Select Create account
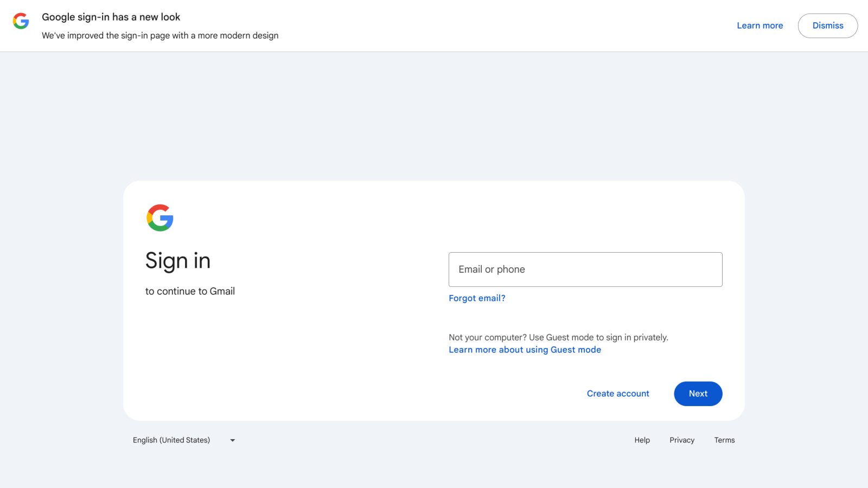 pos(618,394)
